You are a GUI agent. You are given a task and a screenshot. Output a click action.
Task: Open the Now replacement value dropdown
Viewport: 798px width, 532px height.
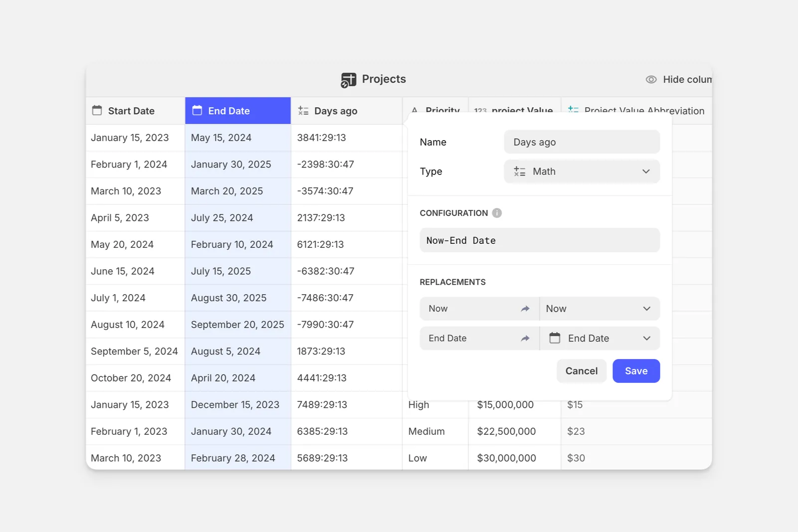click(600, 309)
